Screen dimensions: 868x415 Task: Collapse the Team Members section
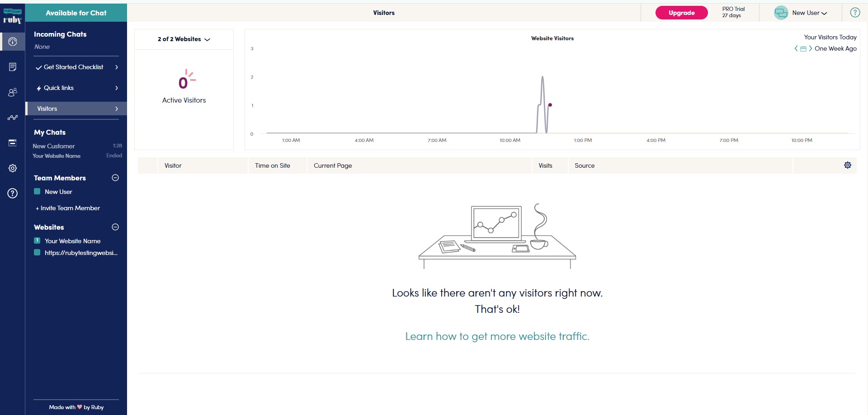(115, 178)
